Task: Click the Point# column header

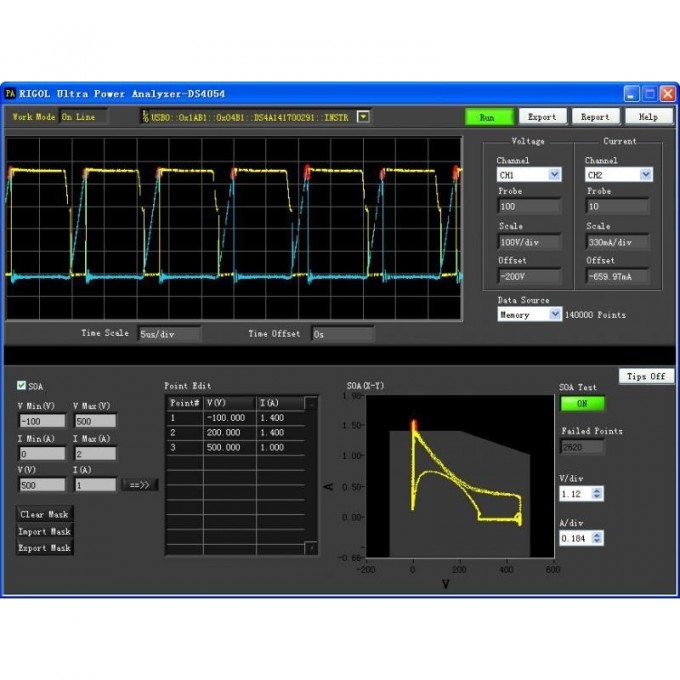Action: (185, 403)
